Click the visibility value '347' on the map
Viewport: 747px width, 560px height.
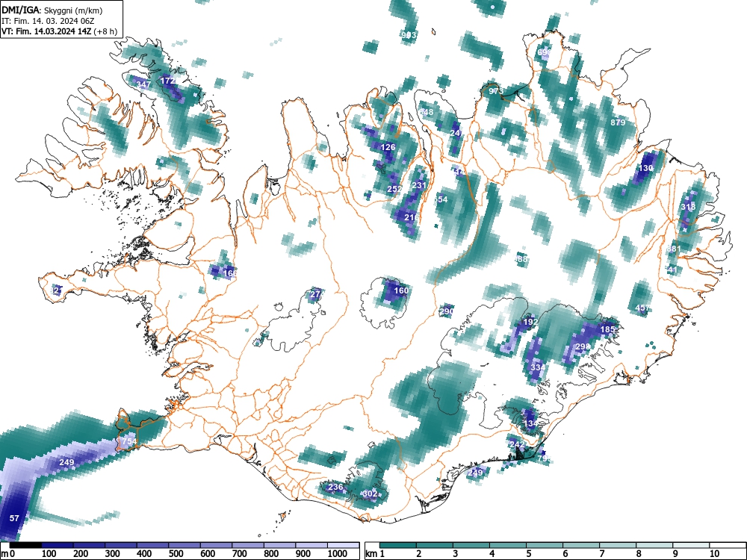[143, 84]
